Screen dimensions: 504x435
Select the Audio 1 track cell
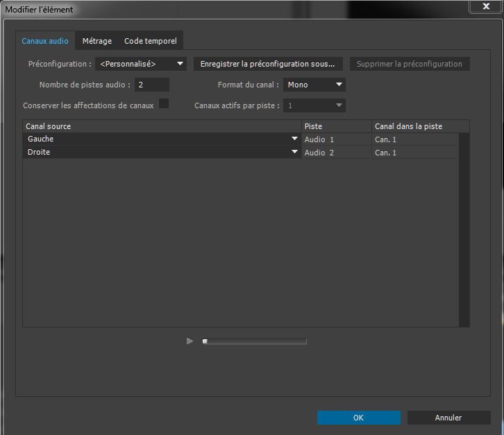(336, 139)
